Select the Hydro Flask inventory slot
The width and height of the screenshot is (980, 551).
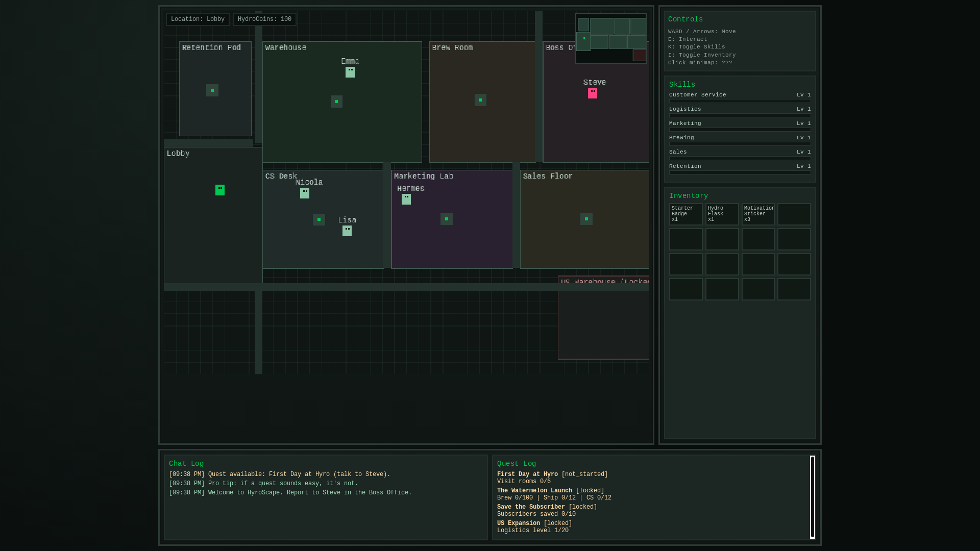pos(722,214)
